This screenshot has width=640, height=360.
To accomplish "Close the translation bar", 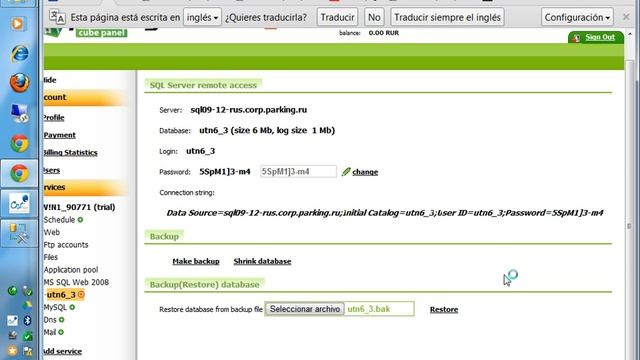I will coord(626,17).
